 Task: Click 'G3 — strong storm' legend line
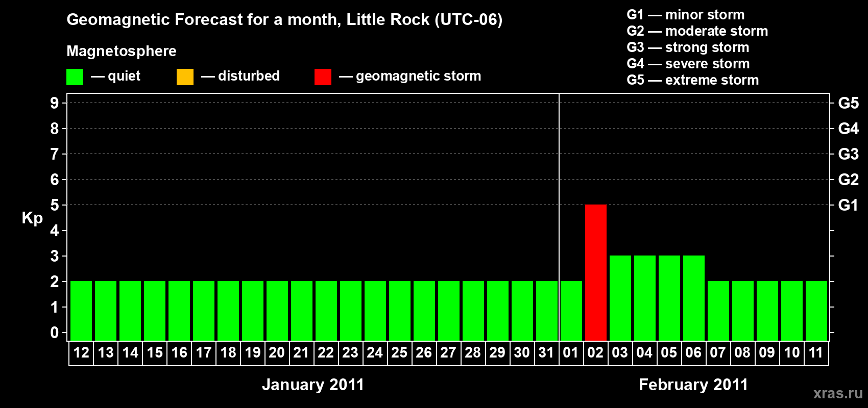[x=688, y=47]
